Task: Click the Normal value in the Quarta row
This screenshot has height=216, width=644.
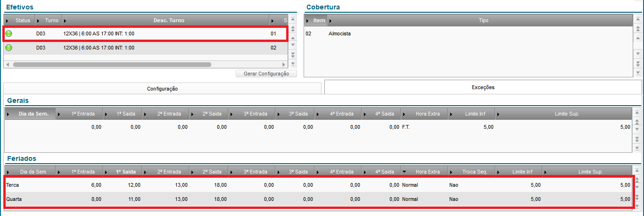Action: [410, 199]
